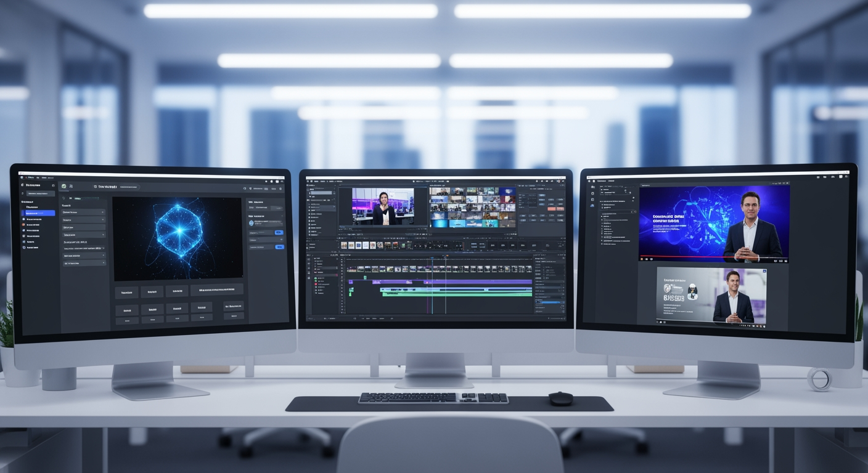This screenshot has height=473, width=868.
Task: Click the play icon under the blue presenter video
Action: pyautogui.click(x=642, y=260)
